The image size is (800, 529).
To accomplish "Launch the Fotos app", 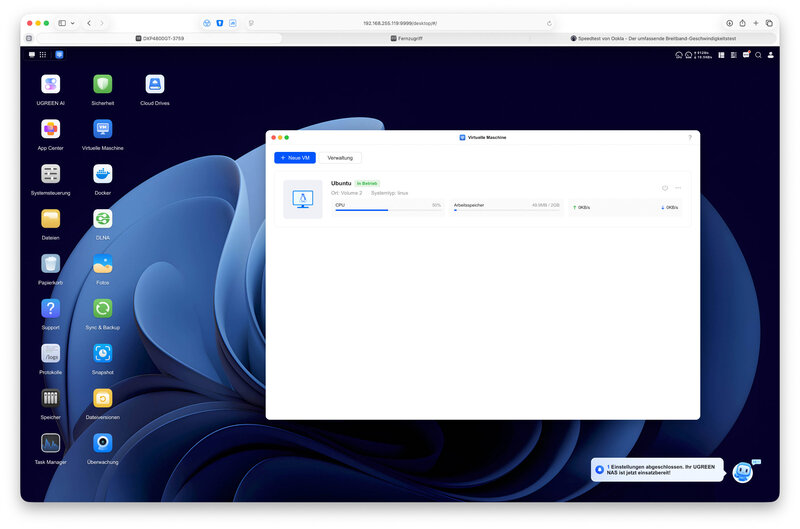I will pos(103,264).
